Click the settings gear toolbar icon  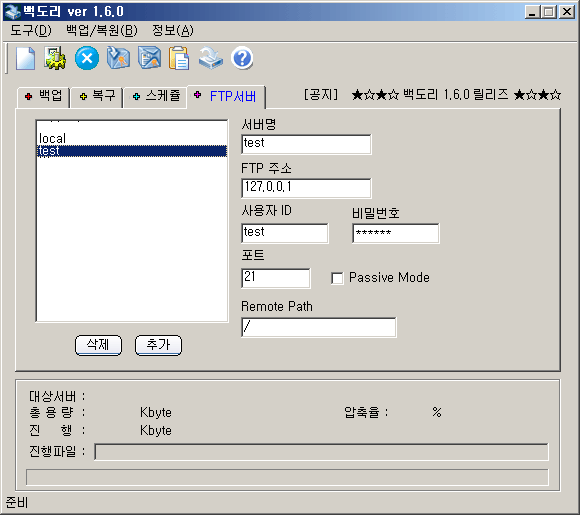pyautogui.click(x=55, y=58)
